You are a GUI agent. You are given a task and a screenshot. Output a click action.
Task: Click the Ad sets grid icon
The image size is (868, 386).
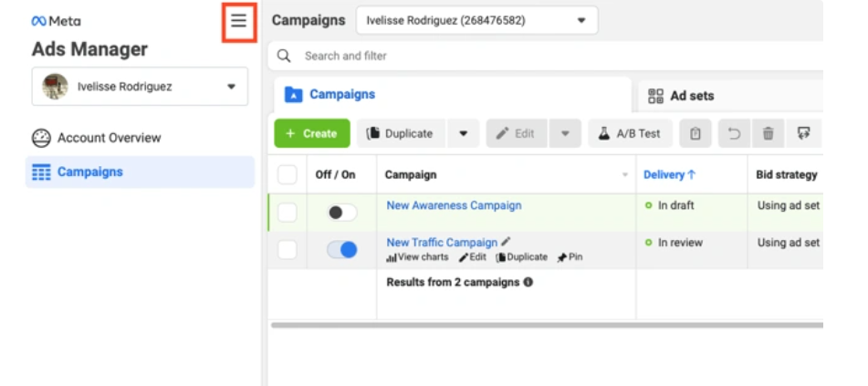[655, 96]
